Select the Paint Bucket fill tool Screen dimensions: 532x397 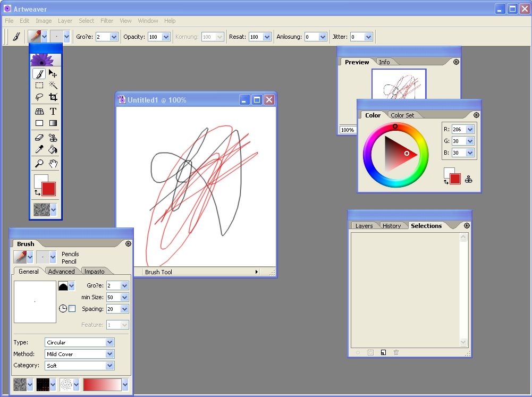53,150
